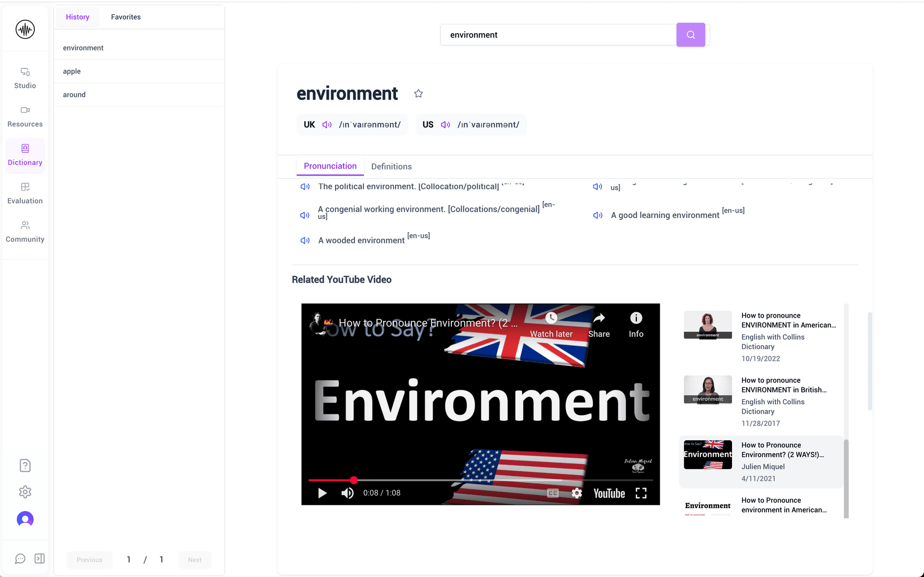This screenshot has height=577, width=924.
Task: Open the Resources section in sidebar
Action: (25, 116)
